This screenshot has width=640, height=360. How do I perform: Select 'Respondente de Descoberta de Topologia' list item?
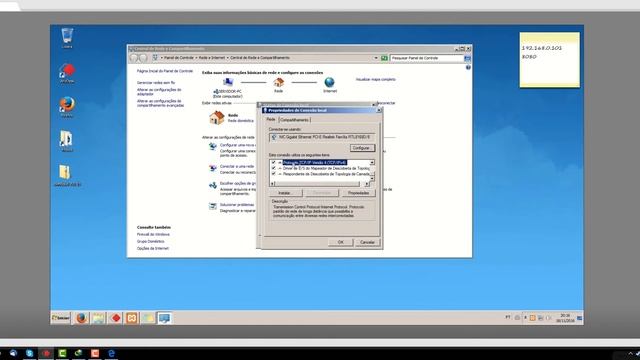[326, 174]
